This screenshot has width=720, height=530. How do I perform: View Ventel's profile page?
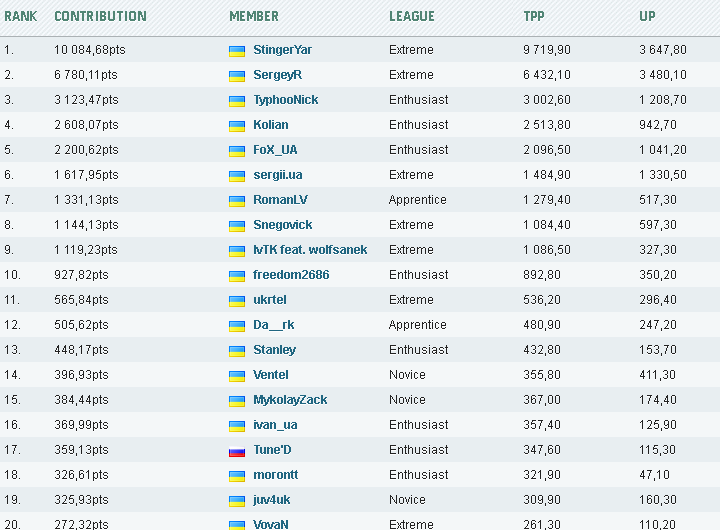(270, 375)
